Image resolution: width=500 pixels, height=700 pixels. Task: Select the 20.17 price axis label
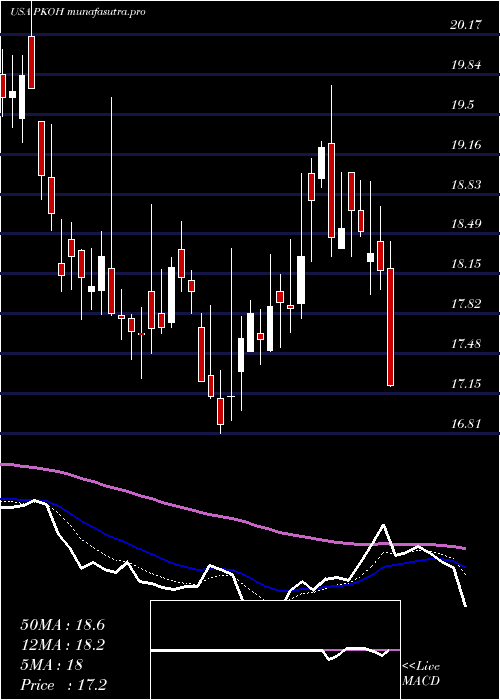click(x=466, y=25)
